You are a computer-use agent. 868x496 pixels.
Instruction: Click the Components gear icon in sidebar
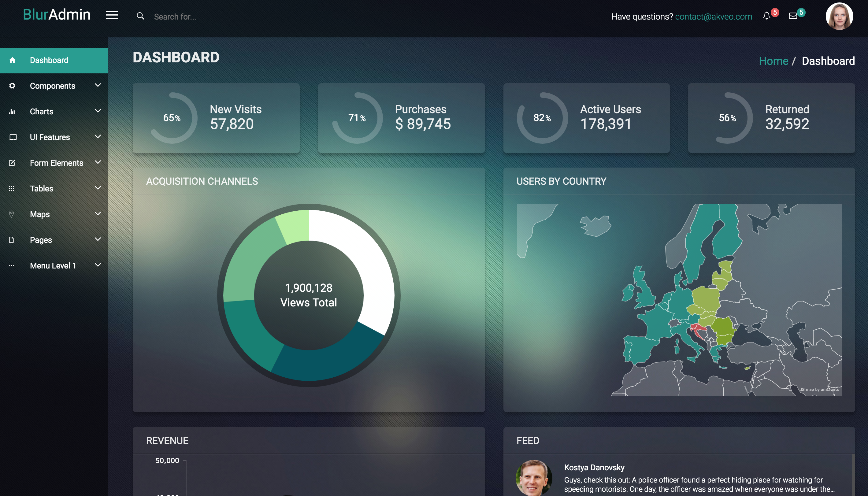tap(12, 86)
